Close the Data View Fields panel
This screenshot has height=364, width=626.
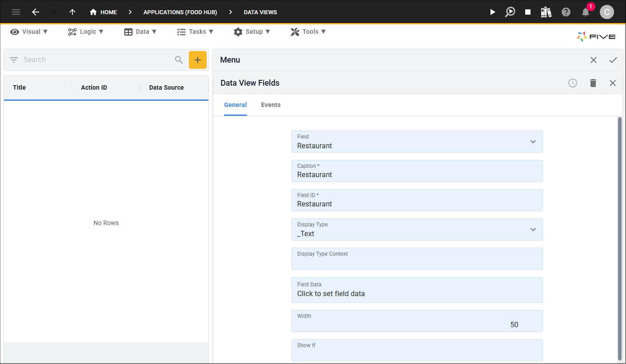tap(613, 83)
